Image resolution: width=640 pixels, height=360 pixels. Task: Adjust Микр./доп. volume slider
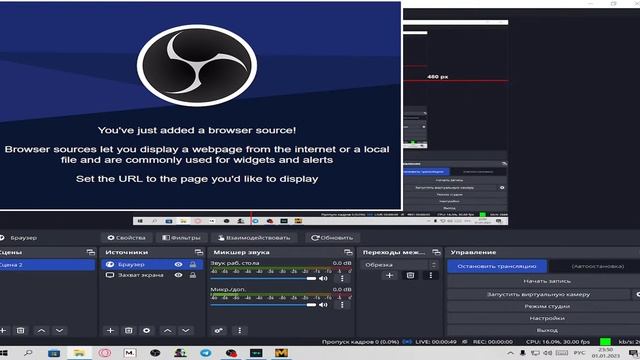click(x=263, y=304)
